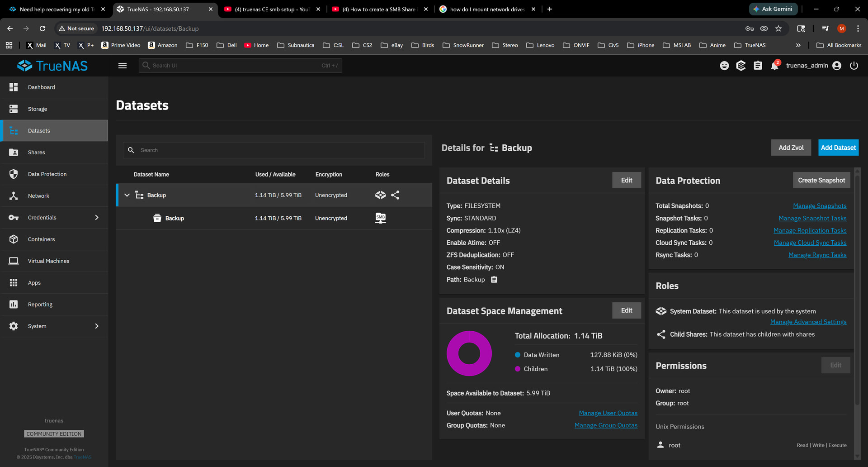Open the Chrome three-dot menu

(858, 29)
